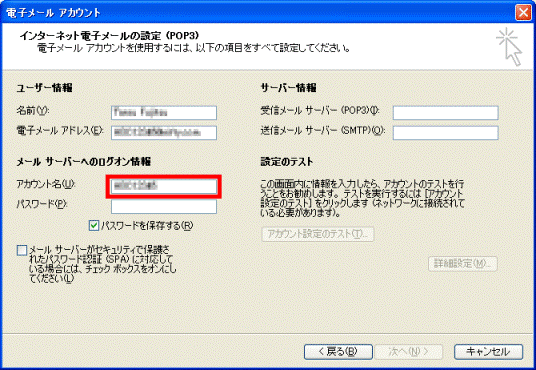The image size is (536, 370).
Task: Click the ユーザー情報 section heading
Action: tap(44, 88)
